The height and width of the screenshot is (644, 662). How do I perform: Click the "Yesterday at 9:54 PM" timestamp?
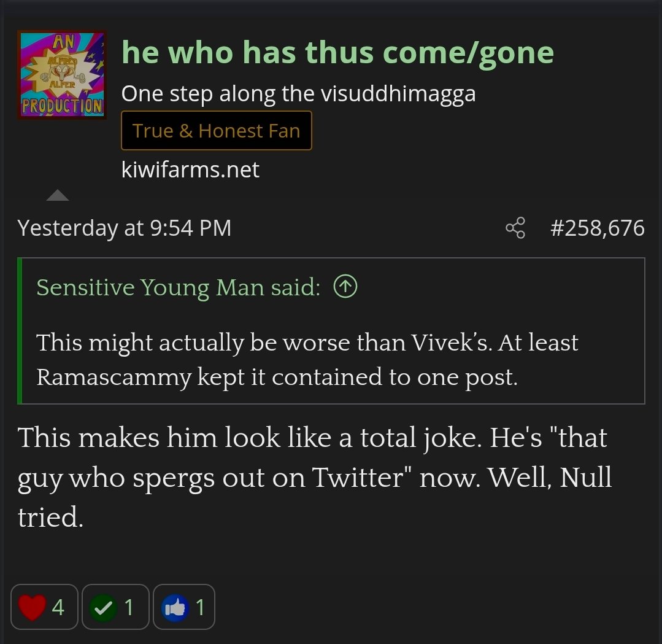(x=125, y=228)
